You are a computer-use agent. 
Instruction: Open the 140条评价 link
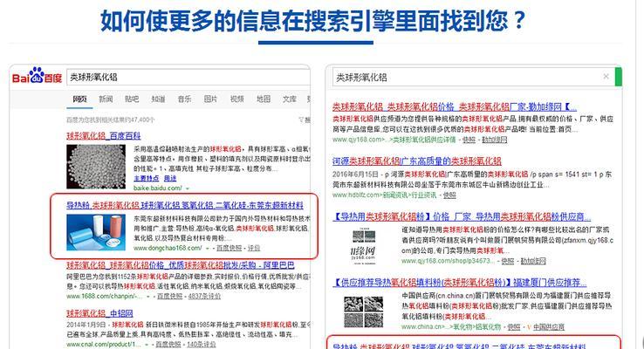point(202,344)
